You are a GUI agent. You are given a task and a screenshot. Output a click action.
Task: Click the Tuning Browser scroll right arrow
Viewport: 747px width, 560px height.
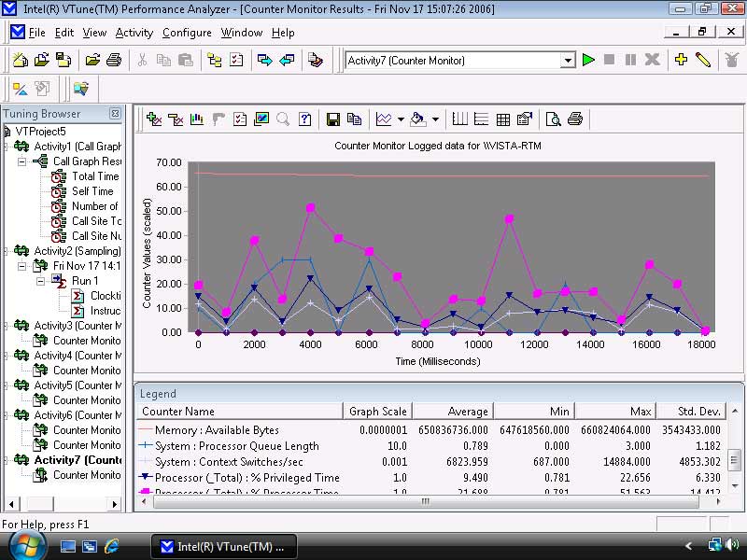tap(114, 504)
